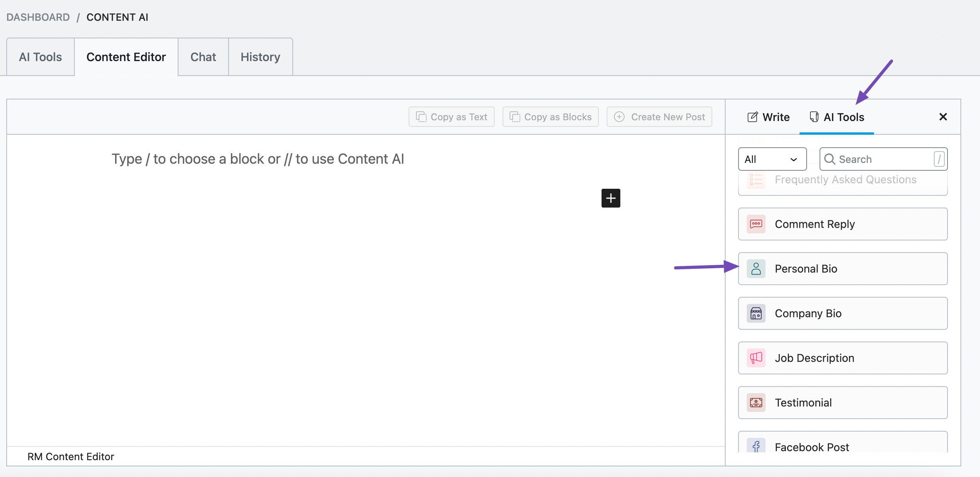Click the Search input field
Image resolution: width=980 pixels, height=477 pixels.
pos(885,159)
